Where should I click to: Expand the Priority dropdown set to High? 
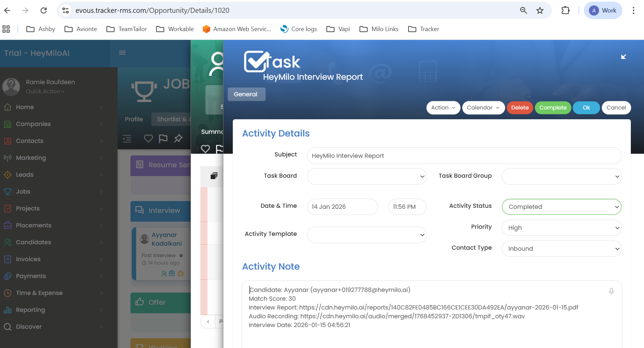pos(561,228)
